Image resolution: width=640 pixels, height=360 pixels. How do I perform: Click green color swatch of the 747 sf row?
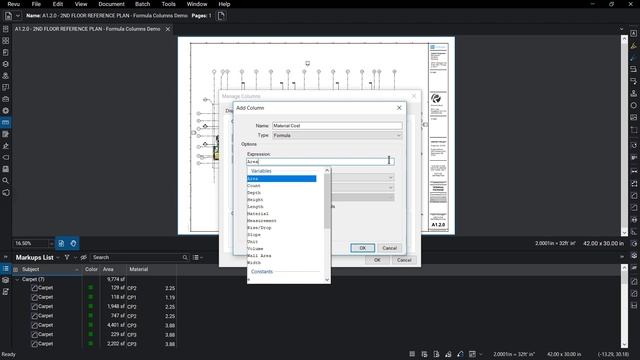91,316
